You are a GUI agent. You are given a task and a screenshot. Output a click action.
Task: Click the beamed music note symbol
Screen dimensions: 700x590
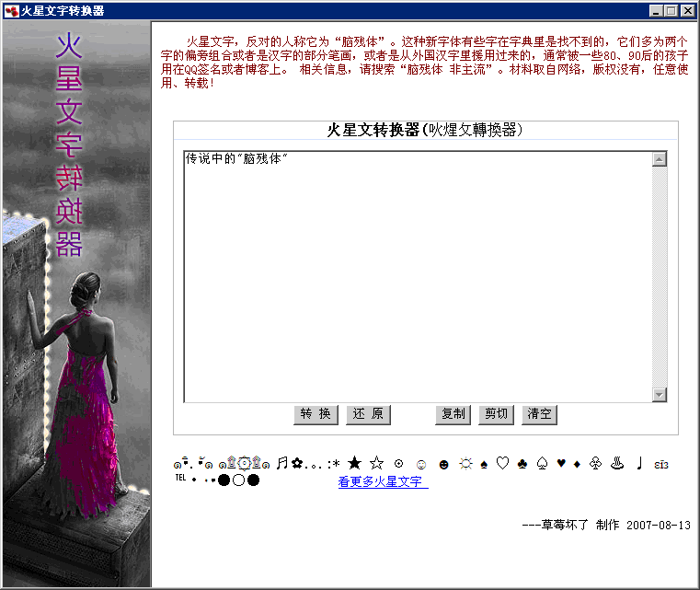click(282, 463)
